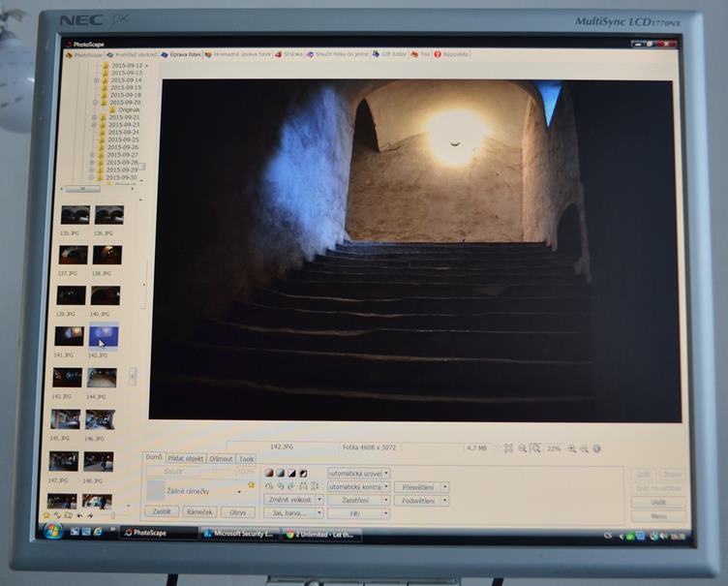This screenshot has width=728, height=586.
Task: Select the 'Originák' subfolder
Action: pos(129,110)
